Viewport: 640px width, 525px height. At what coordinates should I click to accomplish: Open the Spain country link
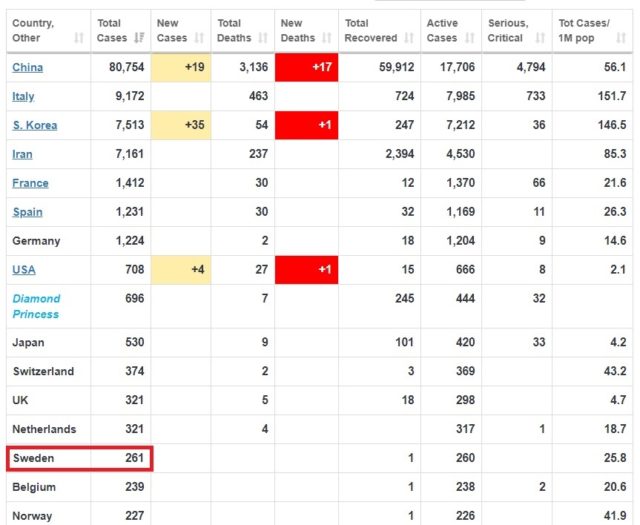[x=27, y=212]
